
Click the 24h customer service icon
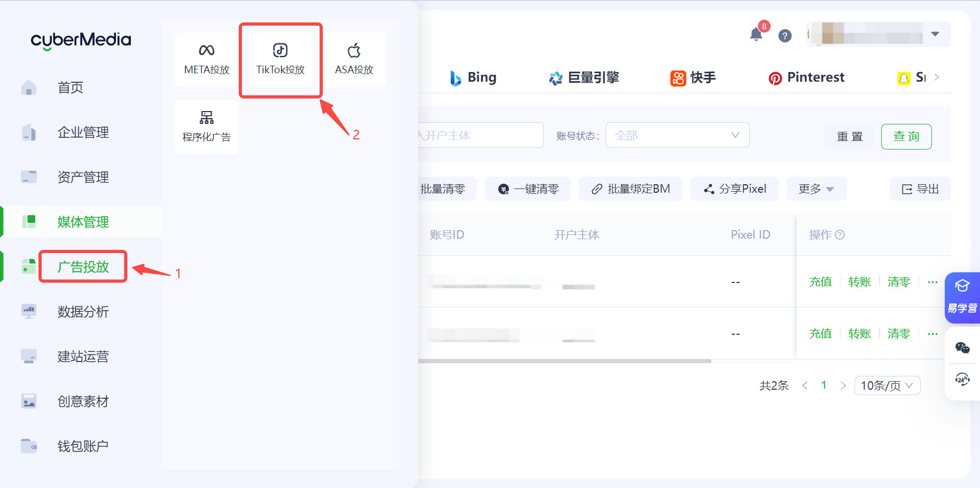point(962,380)
